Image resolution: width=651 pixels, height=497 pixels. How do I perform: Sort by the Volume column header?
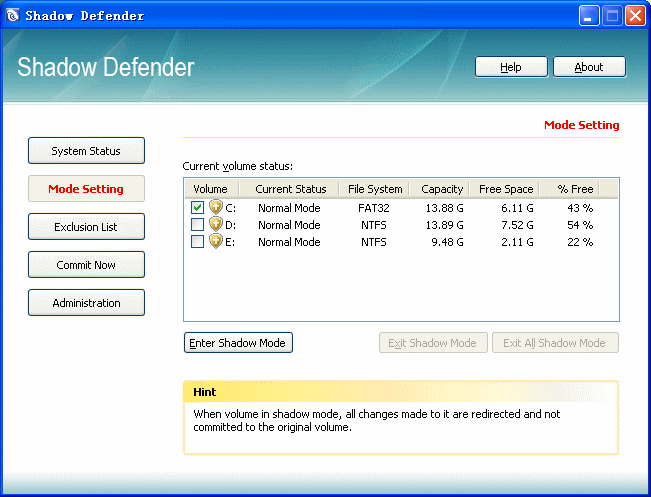click(x=212, y=189)
